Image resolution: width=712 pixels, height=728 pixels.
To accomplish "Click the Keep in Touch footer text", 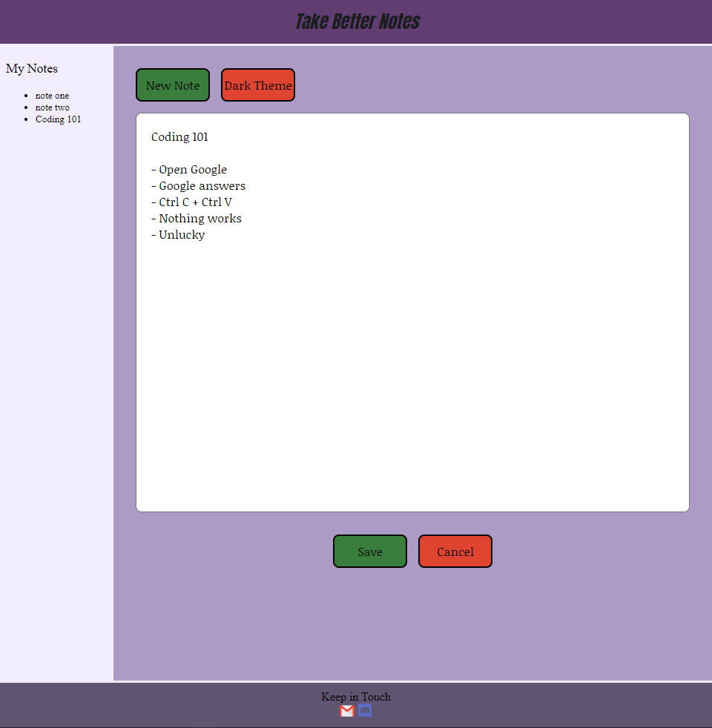I will [356, 696].
